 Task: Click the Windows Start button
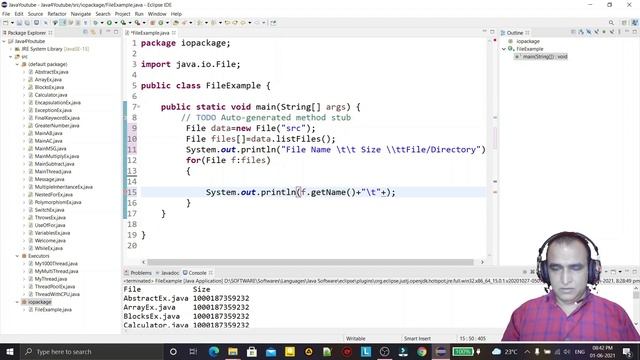coord(10,351)
